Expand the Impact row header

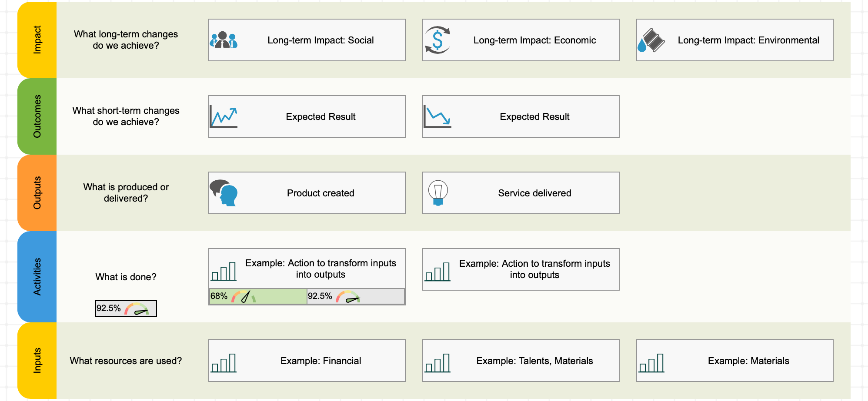point(37,38)
